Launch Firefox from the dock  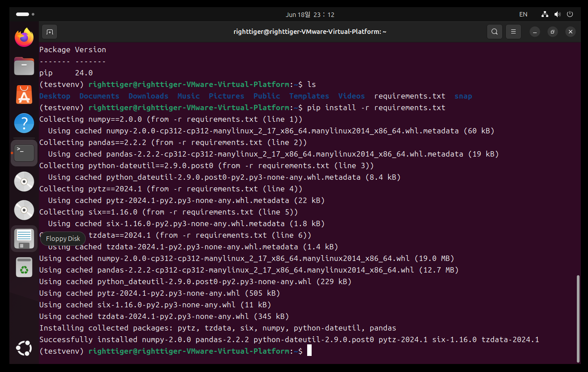tap(24, 37)
